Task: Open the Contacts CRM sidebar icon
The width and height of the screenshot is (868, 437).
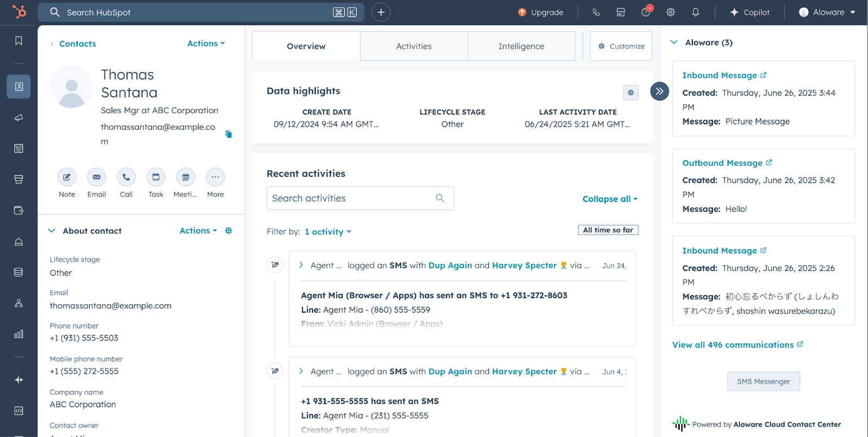Action: tap(18, 87)
